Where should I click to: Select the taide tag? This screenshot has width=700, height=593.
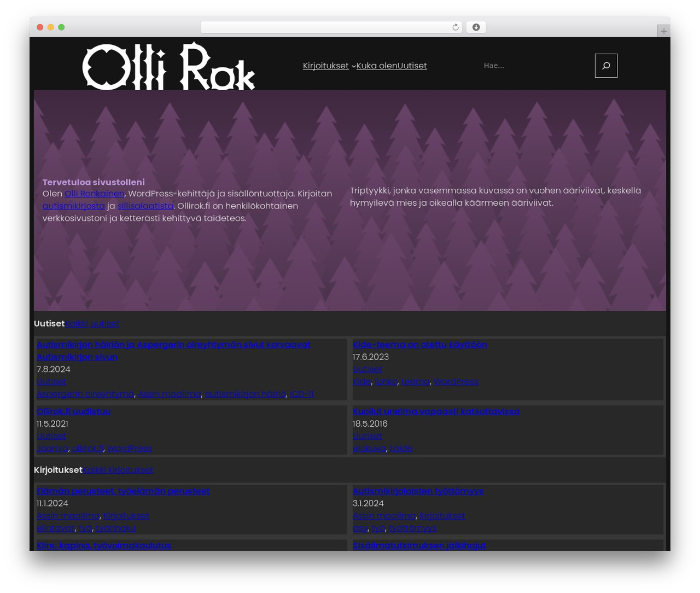(401, 449)
